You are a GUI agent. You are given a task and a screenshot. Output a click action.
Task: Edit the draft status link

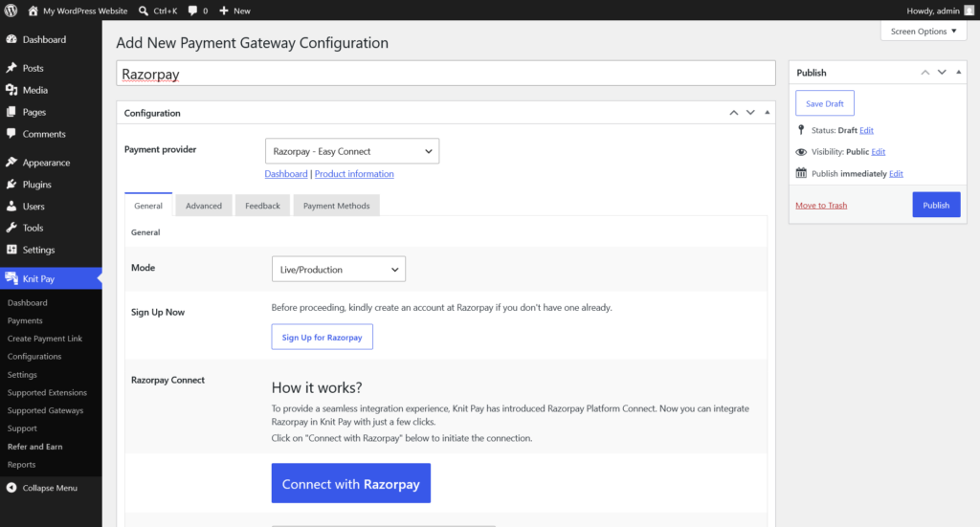[866, 130]
